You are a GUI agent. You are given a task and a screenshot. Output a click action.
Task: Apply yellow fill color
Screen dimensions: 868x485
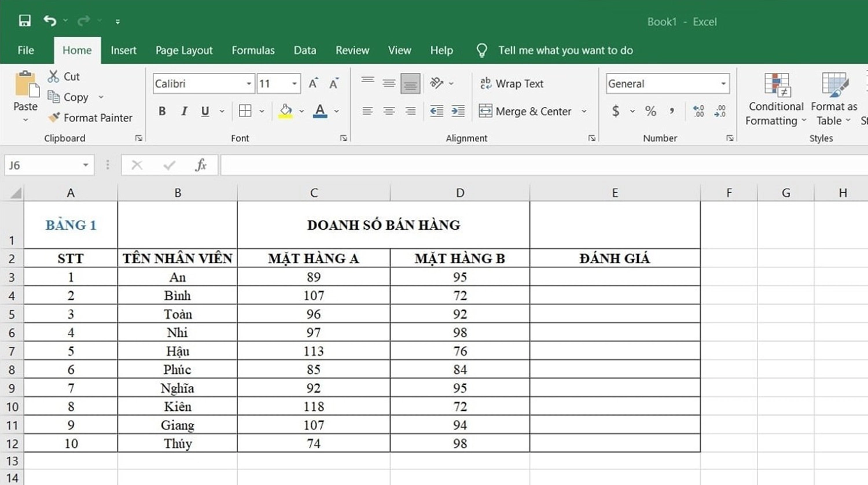285,111
